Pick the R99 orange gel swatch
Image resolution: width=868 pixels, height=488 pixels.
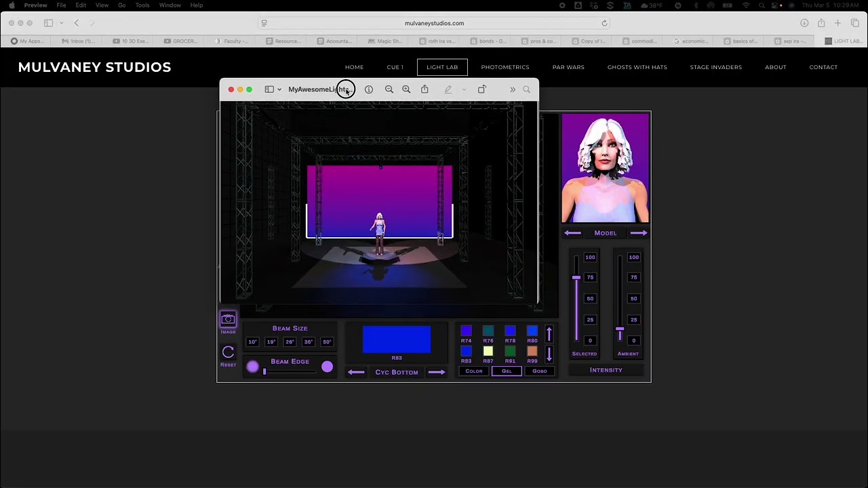532,351
